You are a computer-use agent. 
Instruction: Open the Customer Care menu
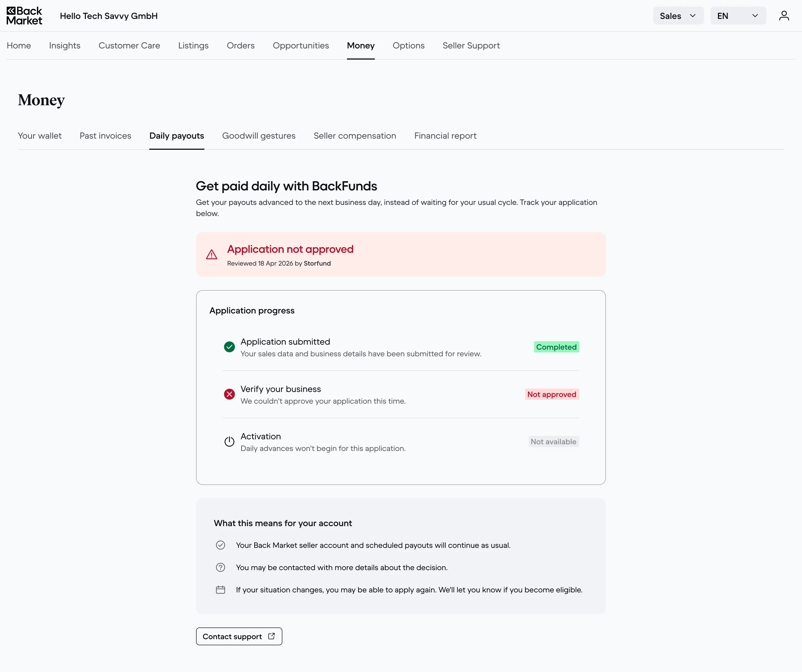click(x=129, y=45)
